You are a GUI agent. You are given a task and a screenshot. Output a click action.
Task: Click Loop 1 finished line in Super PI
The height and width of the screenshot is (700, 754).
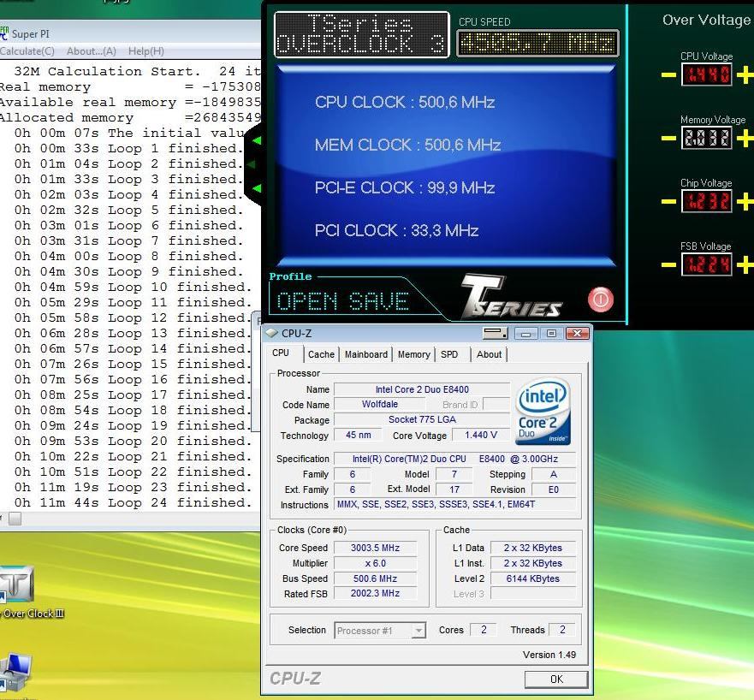point(128,149)
